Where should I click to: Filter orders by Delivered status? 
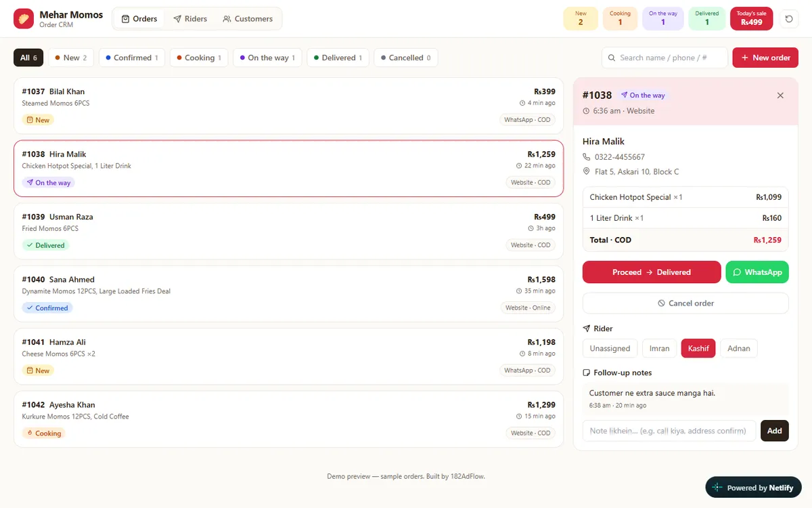click(x=338, y=58)
